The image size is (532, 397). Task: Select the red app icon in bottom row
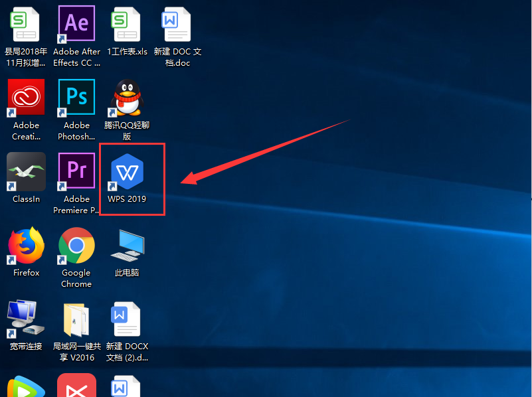(x=76, y=386)
